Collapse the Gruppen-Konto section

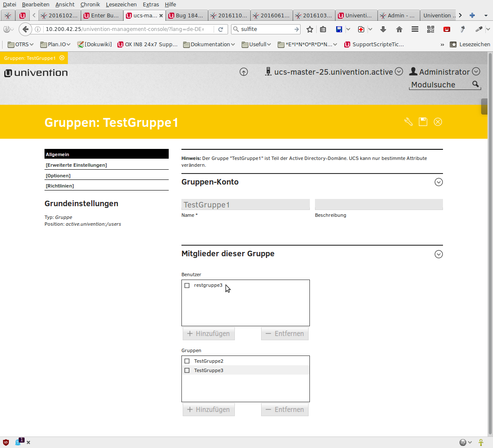pyautogui.click(x=439, y=182)
